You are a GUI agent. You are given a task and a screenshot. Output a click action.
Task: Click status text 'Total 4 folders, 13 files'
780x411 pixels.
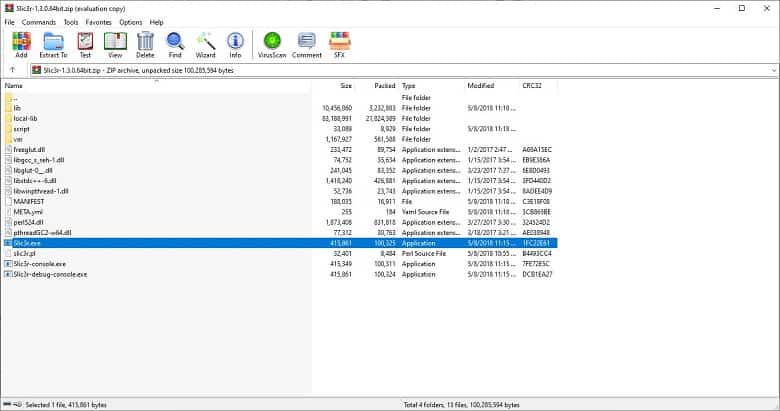click(439, 405)
